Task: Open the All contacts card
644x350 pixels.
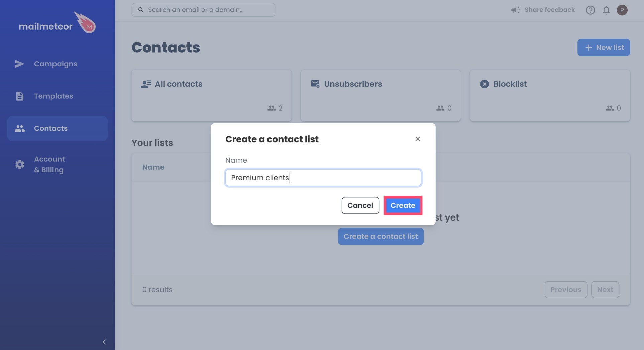Action: tap(211, 95)
